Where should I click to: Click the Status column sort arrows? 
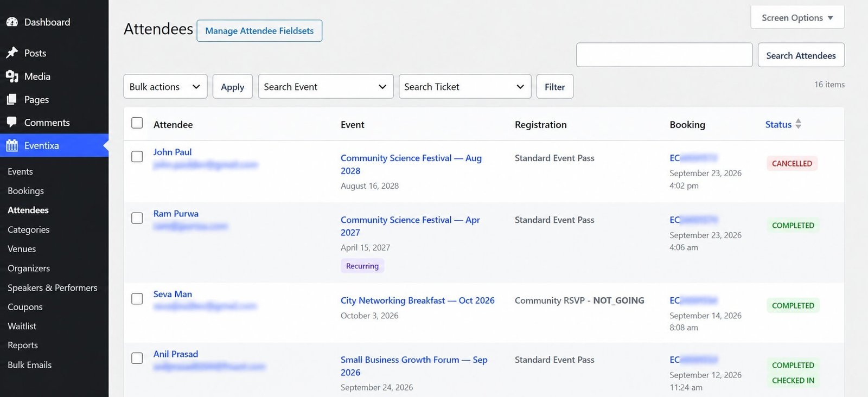[x=798, y=124]
